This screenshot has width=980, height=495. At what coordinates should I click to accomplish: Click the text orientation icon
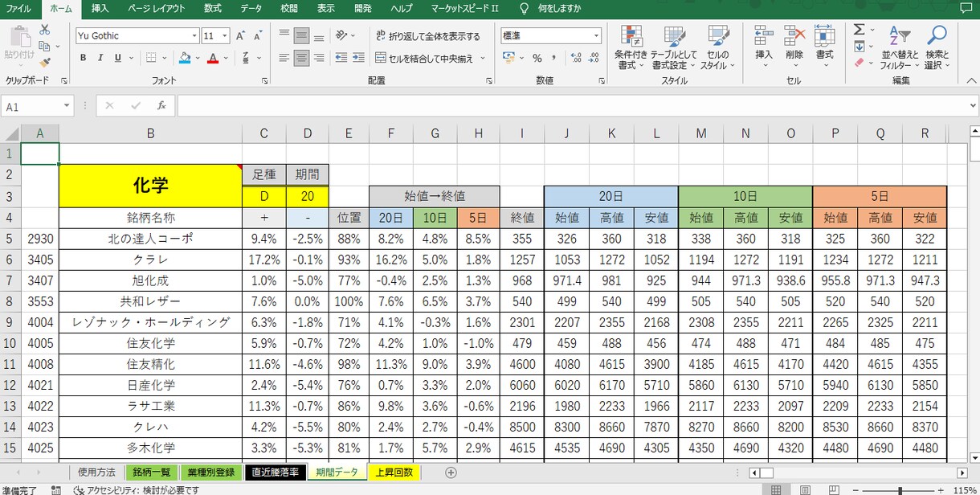pyautogui.click(x=342, y=35)
